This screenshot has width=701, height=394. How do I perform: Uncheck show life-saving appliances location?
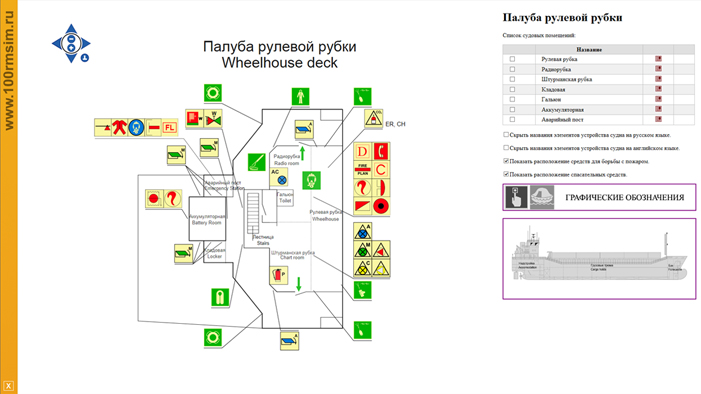506,174
